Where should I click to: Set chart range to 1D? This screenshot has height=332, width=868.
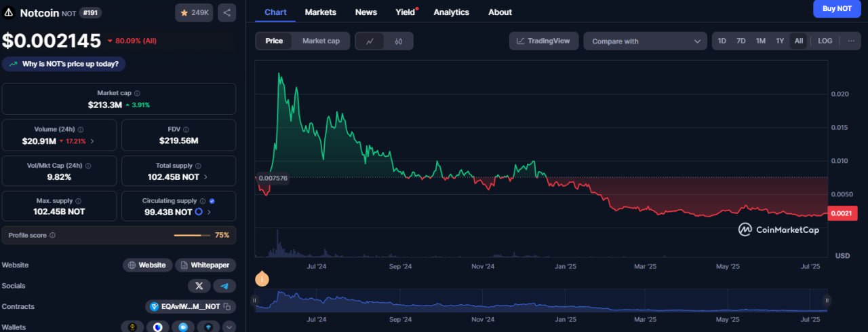coord(722,41)
